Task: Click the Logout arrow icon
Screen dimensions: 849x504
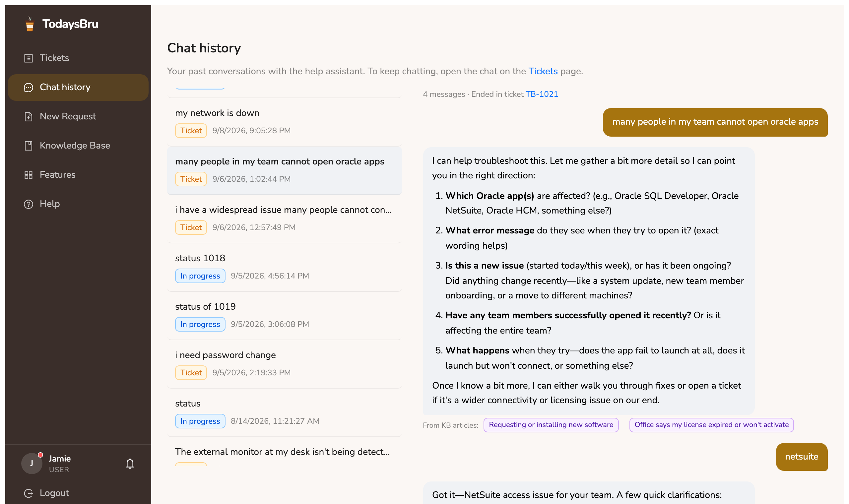Action: (x=29, y=493)
